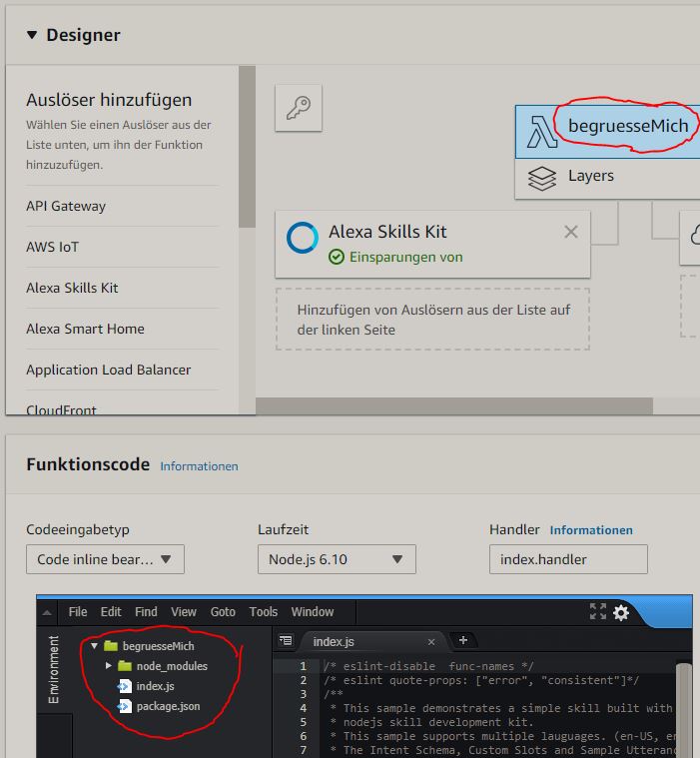Toggle fullscreen mode in code editor
This screenshot has height=758, width=700.
click(597, 612)
